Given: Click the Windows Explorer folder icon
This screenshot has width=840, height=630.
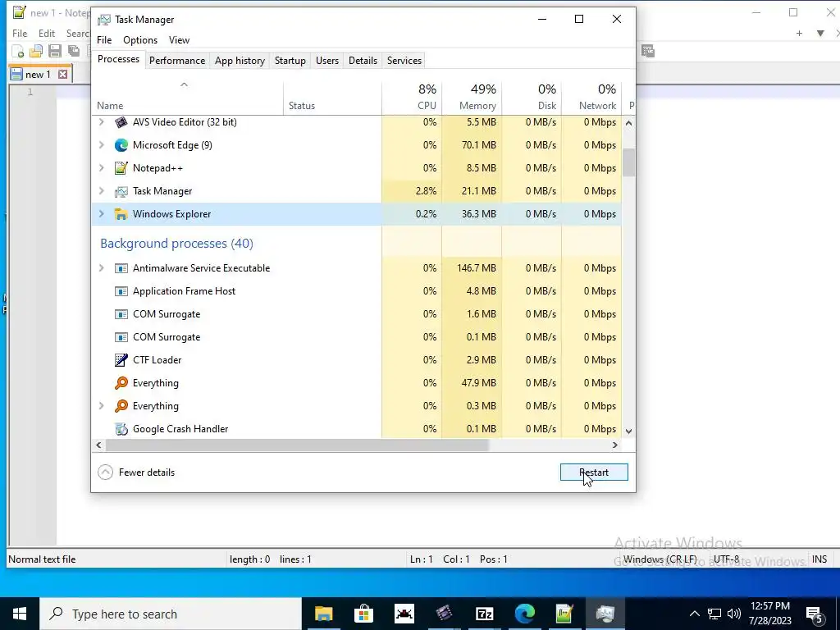Looking at the screenshot, I should pos(121,214).
